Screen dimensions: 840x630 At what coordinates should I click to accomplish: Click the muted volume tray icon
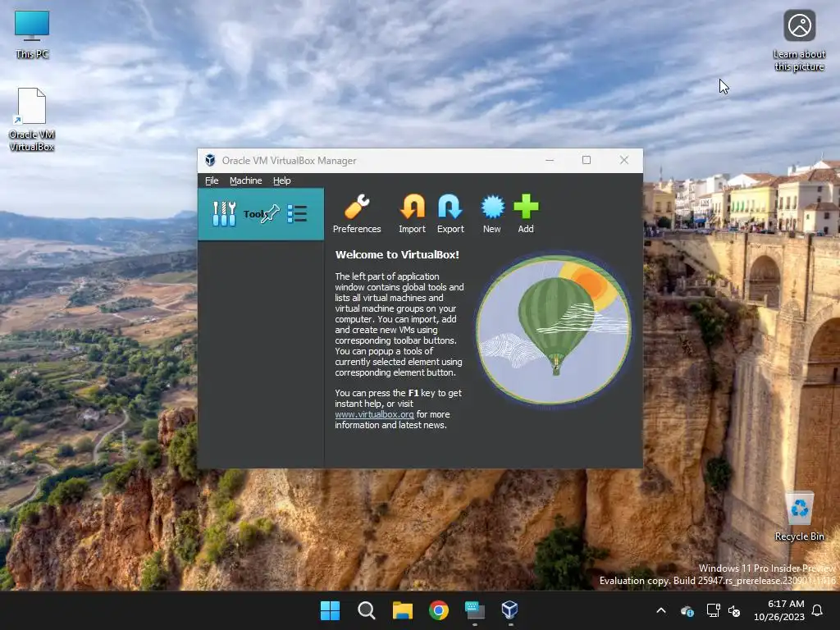pos(734,610)
